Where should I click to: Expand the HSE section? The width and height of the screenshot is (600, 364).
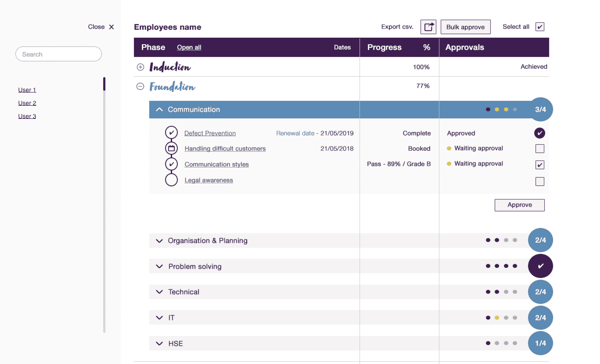[159, 343]
